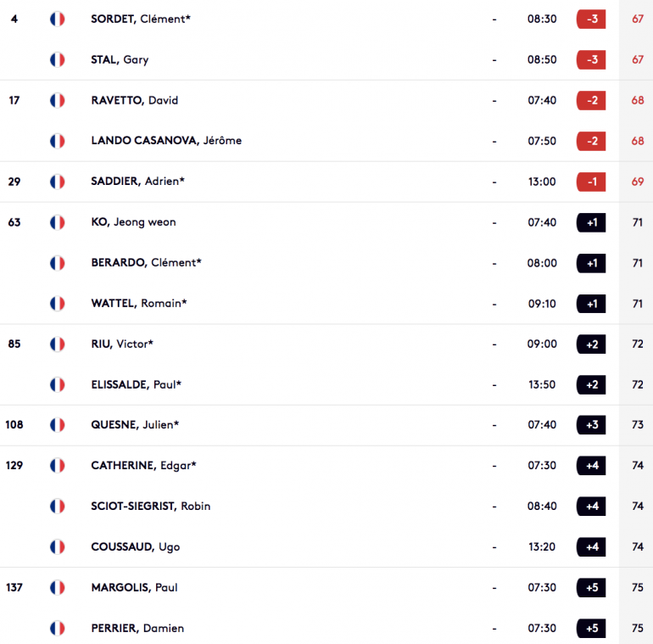The width and height of the screenshot is (653, 644).
Task: Click MARGOLIS, Paul round score 75
Action: [638, 587]
